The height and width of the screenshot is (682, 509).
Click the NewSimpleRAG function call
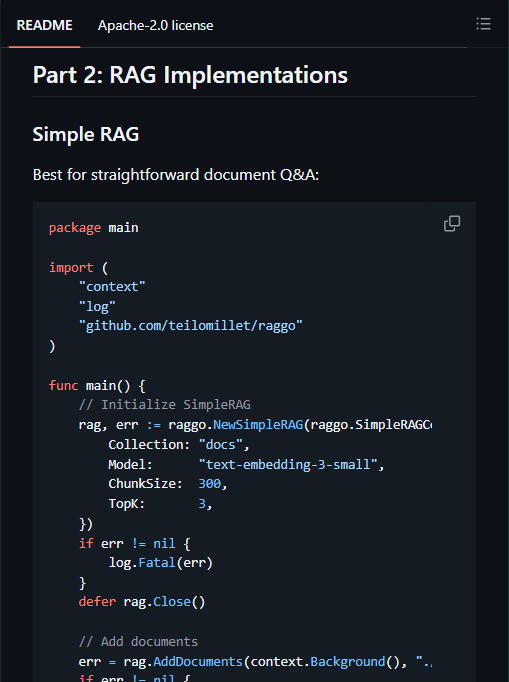tap(258, 425)
